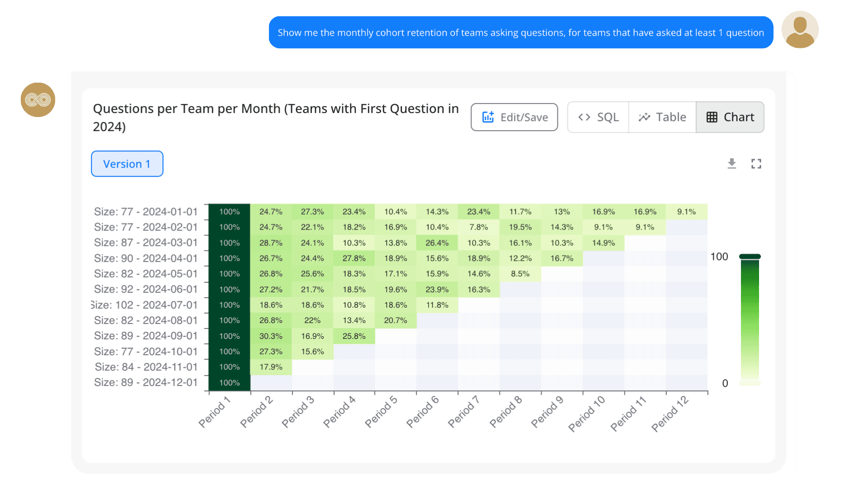Select the Version 1 button
Image resolution: width=868 pixels, height=488 pixels.
pyautogui.click(x=127, y=164)
